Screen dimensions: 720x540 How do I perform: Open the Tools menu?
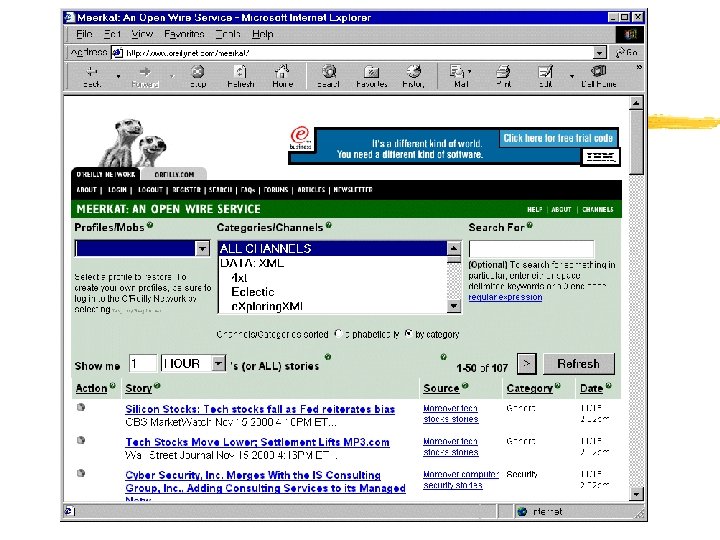pos(228,34)
